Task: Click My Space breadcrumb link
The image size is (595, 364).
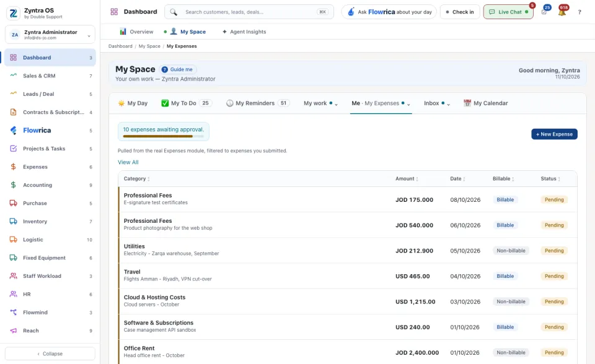Action: pos(149,46)
